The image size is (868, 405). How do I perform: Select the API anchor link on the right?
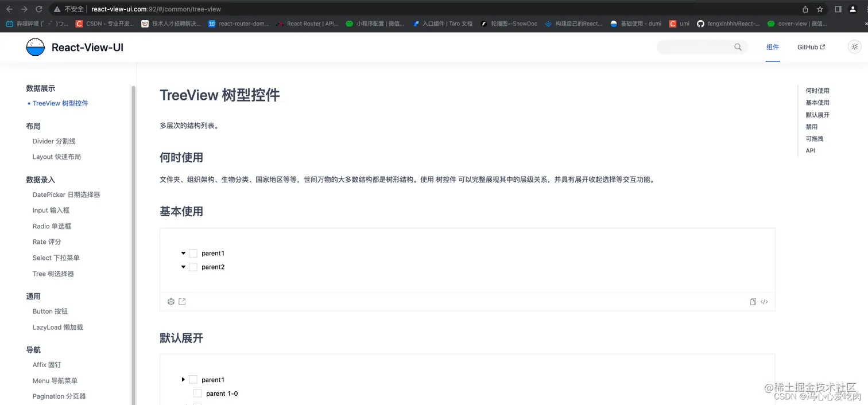point(810,150)
